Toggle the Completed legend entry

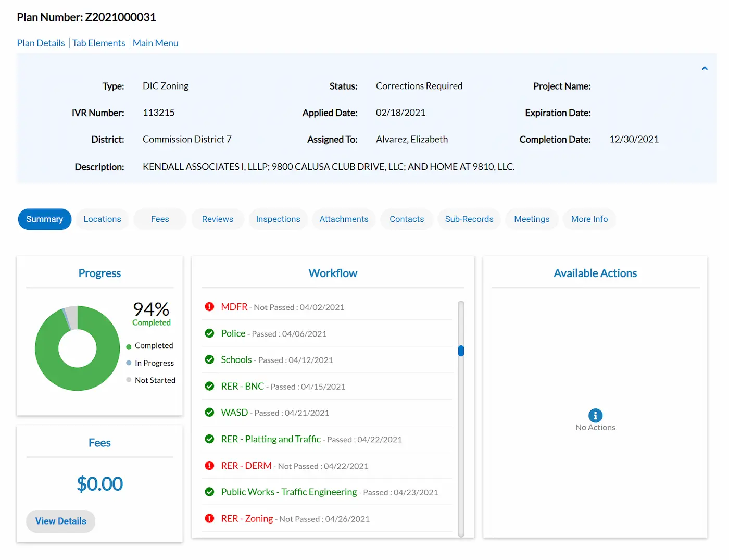tap(150, 345)
